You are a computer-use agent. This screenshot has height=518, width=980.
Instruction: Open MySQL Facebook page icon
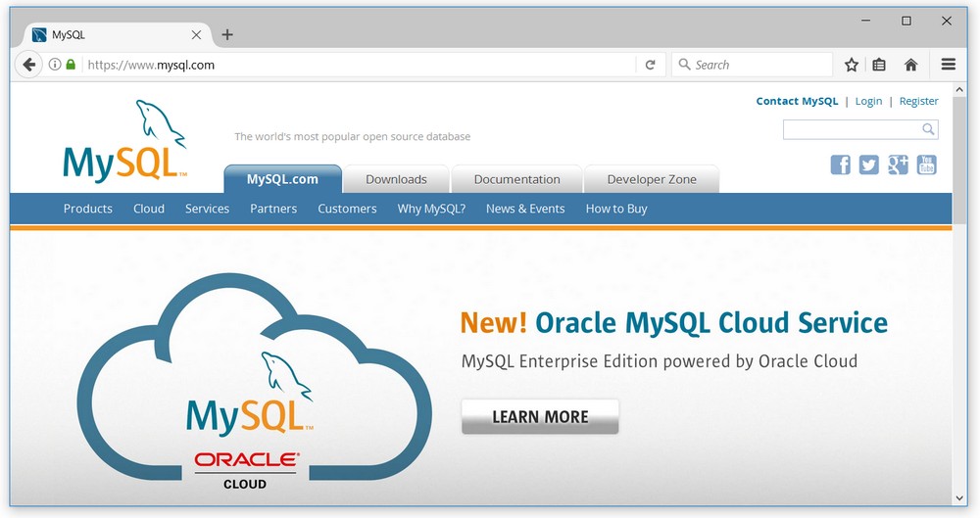coord(840,165)
